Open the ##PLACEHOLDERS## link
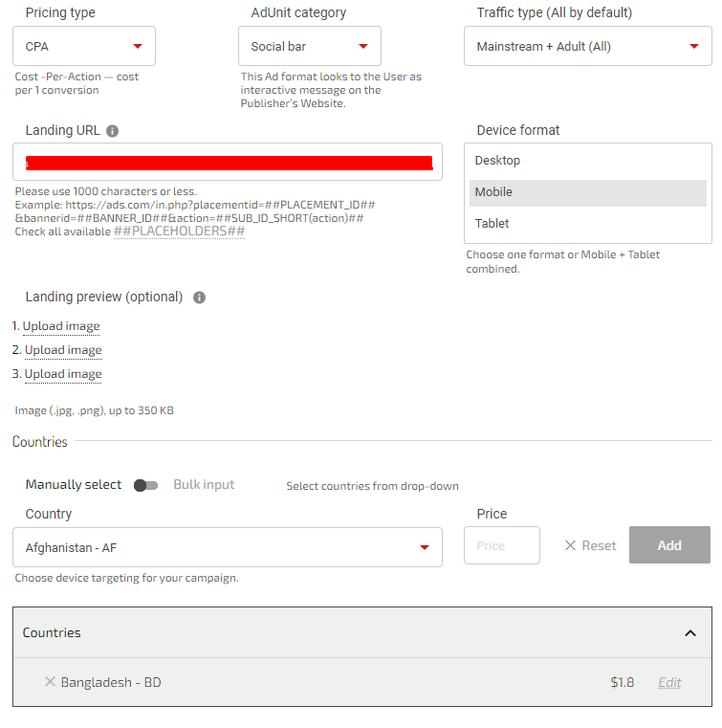 (x=179, y=232)
